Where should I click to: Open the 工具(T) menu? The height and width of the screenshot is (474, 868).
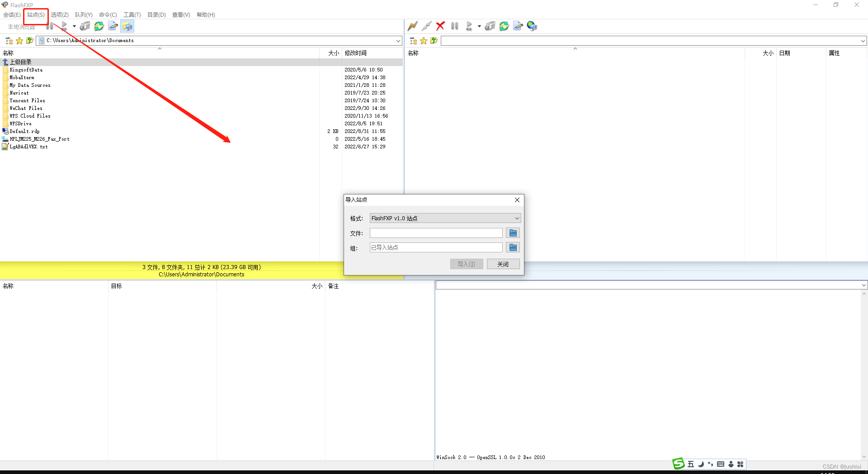132,14
